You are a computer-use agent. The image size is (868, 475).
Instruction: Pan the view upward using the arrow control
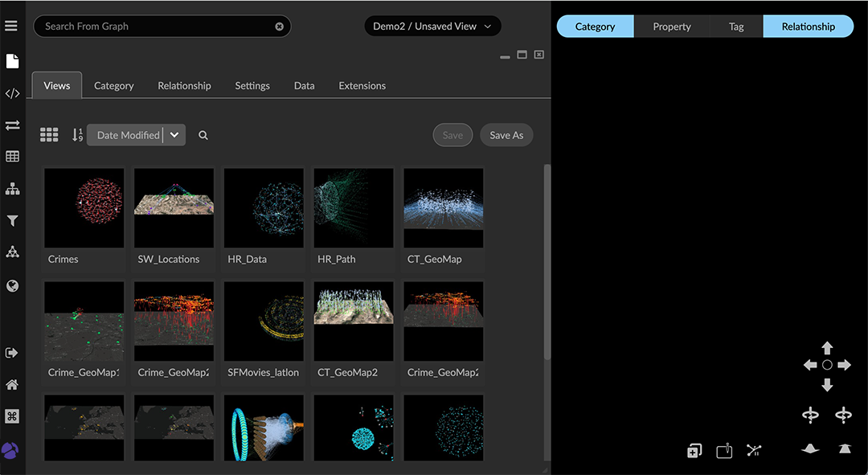pos(827,346)
